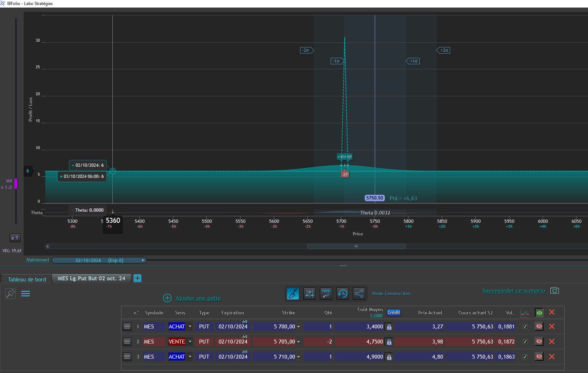This screenshot has width=588, height=373.
Task: Uncheck the checkbox for leg 1
Action: point(525,327)
